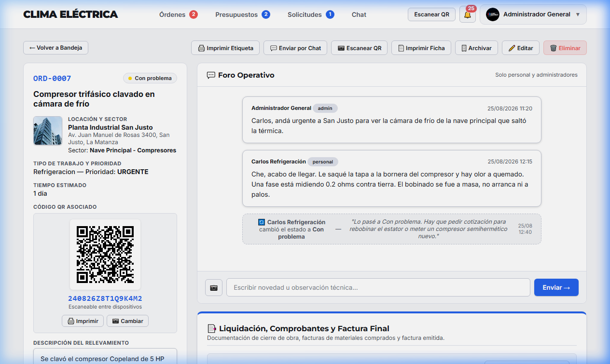Viewport: 610px width, 364px height.
Task: Click the Foro Operativo heading
Action: coord(246,75)
